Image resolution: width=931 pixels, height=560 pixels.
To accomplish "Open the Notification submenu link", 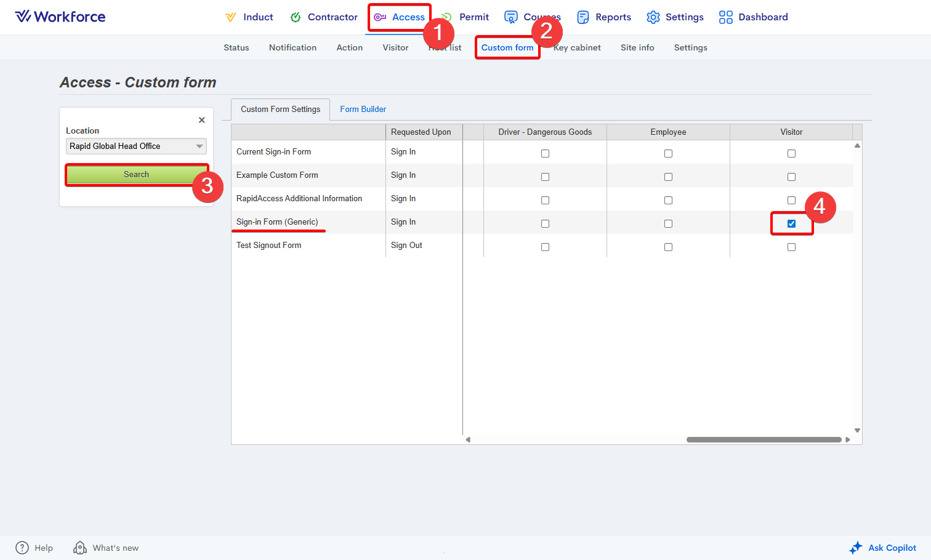I will (292, 48).
